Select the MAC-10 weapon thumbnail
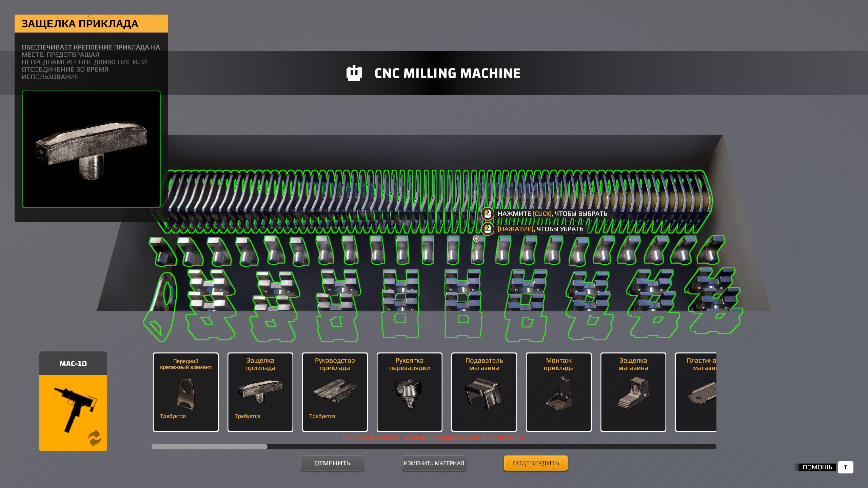868x488 pixels. [x=73, y=408]
